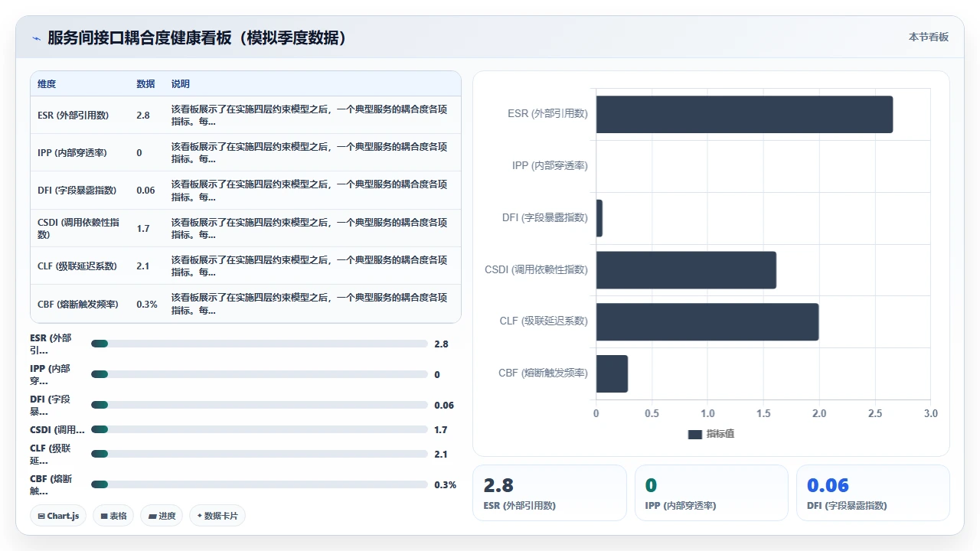Toggle the 指标值 legend label
Screen dimensions: 980x551
tap(720, 434)
